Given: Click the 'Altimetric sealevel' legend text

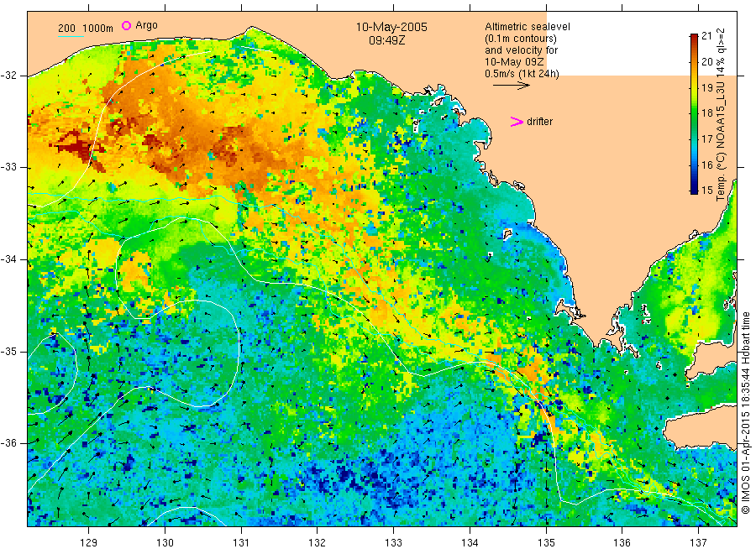Looking at the screenshot, I should (527, 27).
